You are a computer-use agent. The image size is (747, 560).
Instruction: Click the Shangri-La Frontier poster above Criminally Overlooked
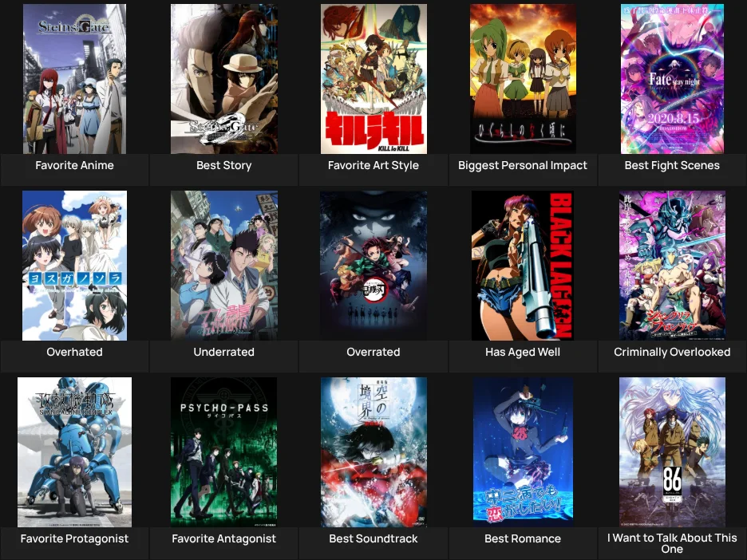click(x=672, y=266)
